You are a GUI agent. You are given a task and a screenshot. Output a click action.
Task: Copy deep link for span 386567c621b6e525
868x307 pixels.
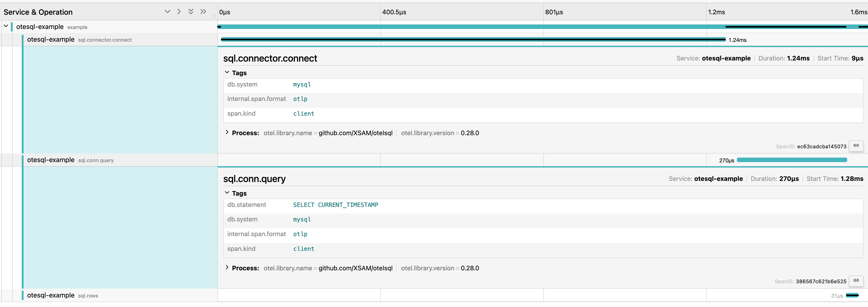click(856, 281)
